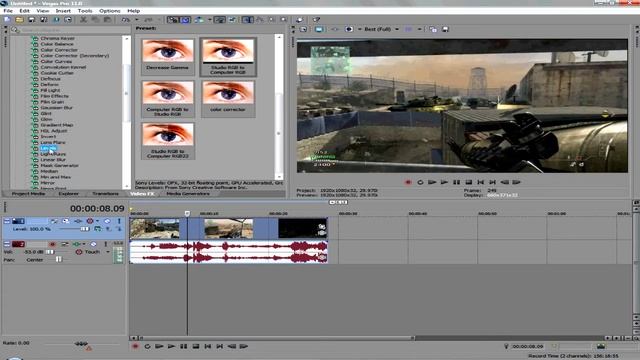Open the Auto Ripple mode dropdown arrow
Image resolution: width=640 pixels, height=360 pixels.
[209, 20]
